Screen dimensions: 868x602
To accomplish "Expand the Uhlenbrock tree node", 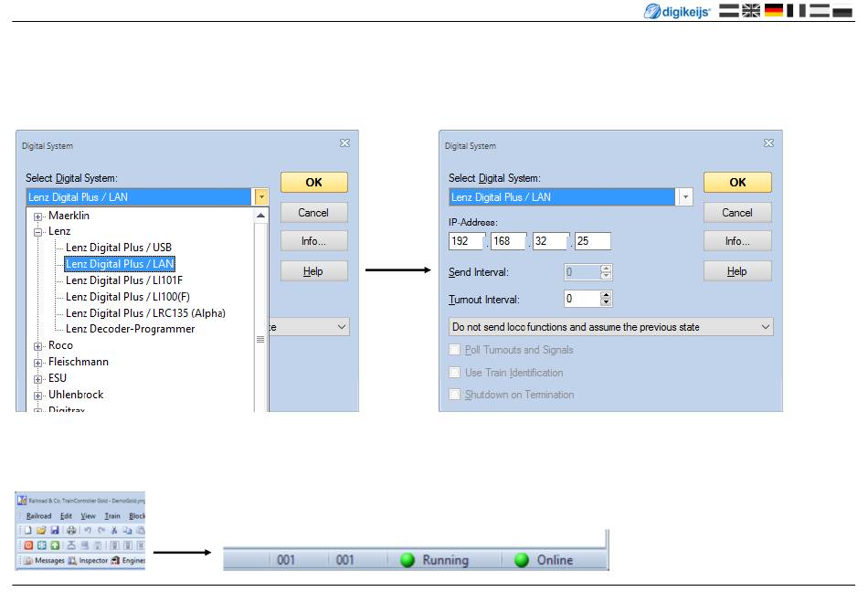I will coord(37,396).
